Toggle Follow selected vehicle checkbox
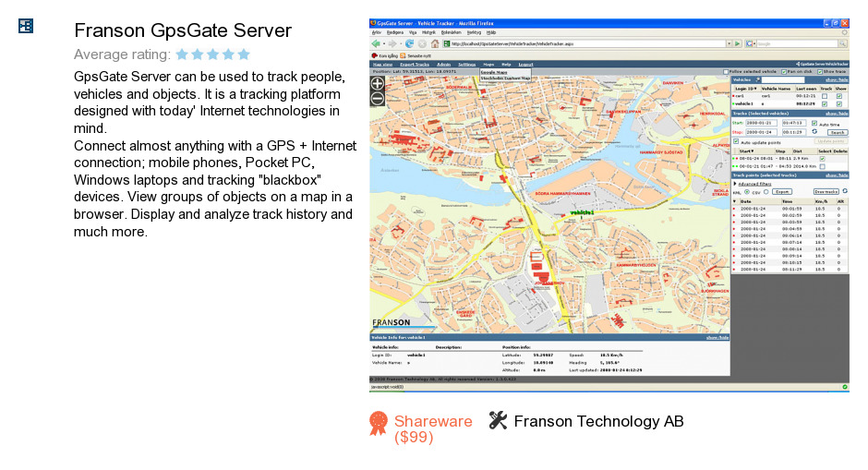 726,72
